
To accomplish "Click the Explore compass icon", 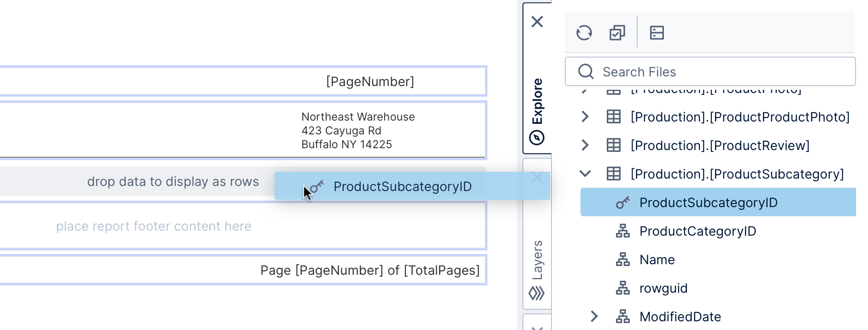I will click(x=537, y=138).
